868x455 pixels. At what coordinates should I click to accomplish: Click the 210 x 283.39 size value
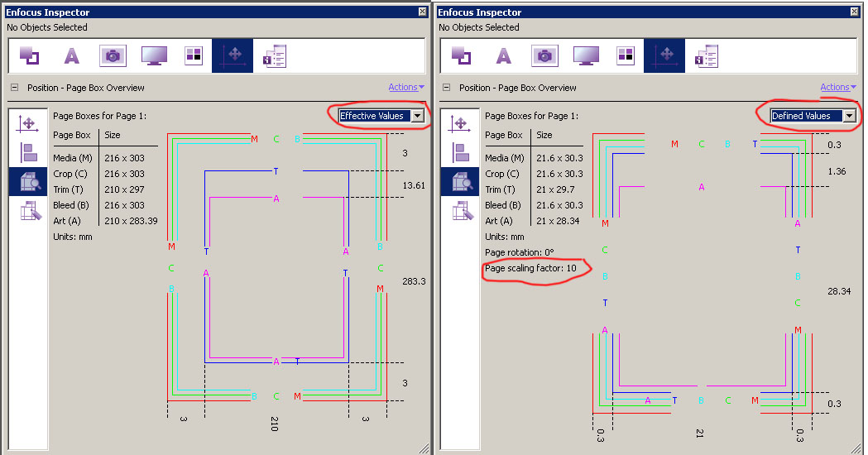[132, 221]
